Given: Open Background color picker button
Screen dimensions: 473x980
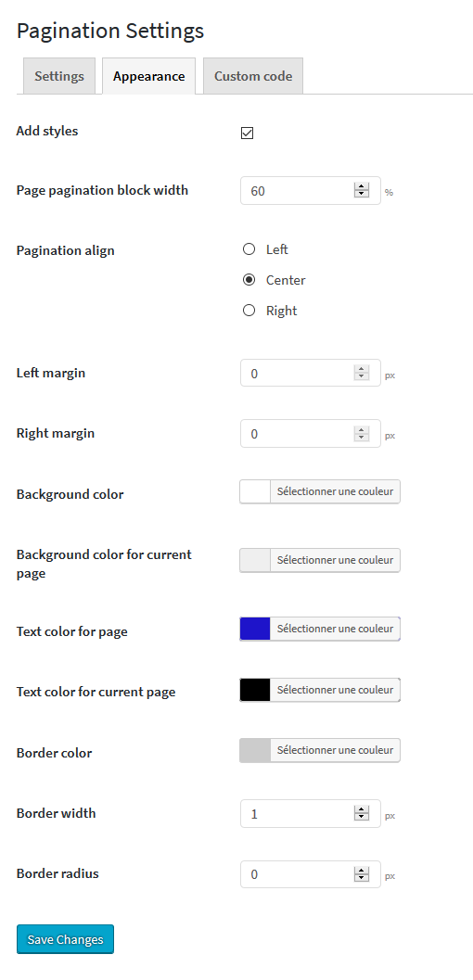Looking at the screenshot, I should [x=335, y=491].
